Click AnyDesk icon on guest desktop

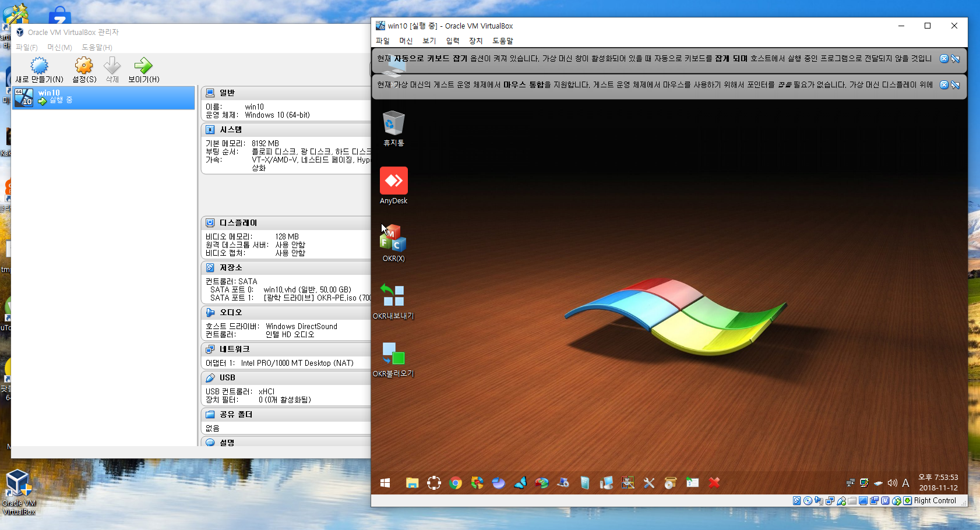(x=393, y=186)
